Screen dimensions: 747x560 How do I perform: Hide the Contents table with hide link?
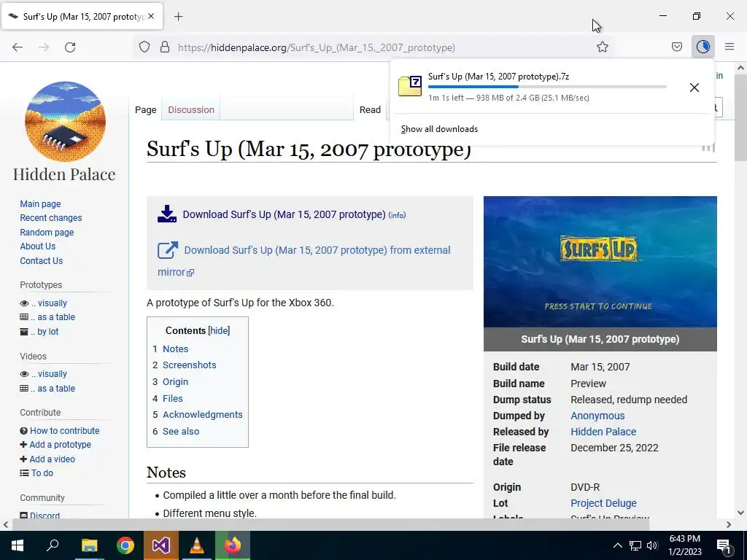tap(219, 330)
